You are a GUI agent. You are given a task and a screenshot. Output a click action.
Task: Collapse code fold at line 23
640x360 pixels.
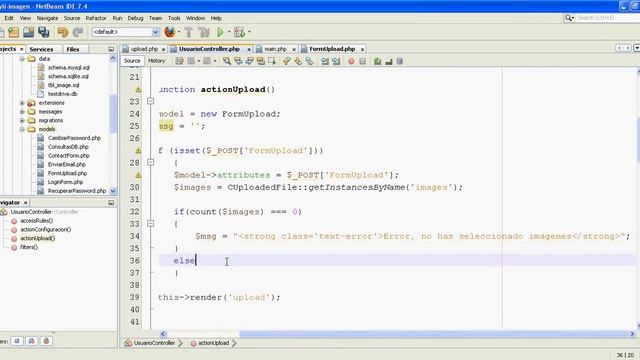[150, 101]
